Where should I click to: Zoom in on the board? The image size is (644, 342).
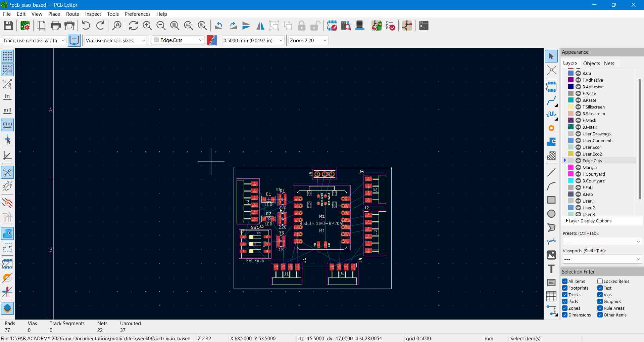coord(147,26)
